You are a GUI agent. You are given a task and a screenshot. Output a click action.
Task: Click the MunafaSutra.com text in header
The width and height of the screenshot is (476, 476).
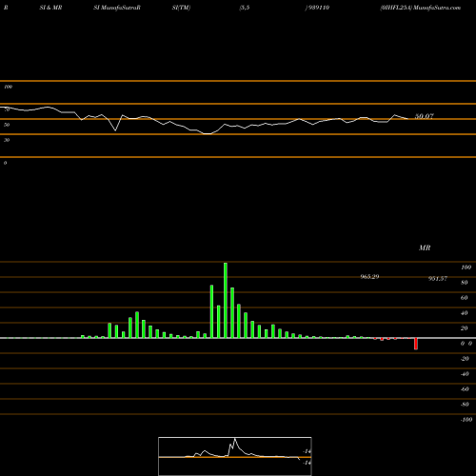(437, 8)
